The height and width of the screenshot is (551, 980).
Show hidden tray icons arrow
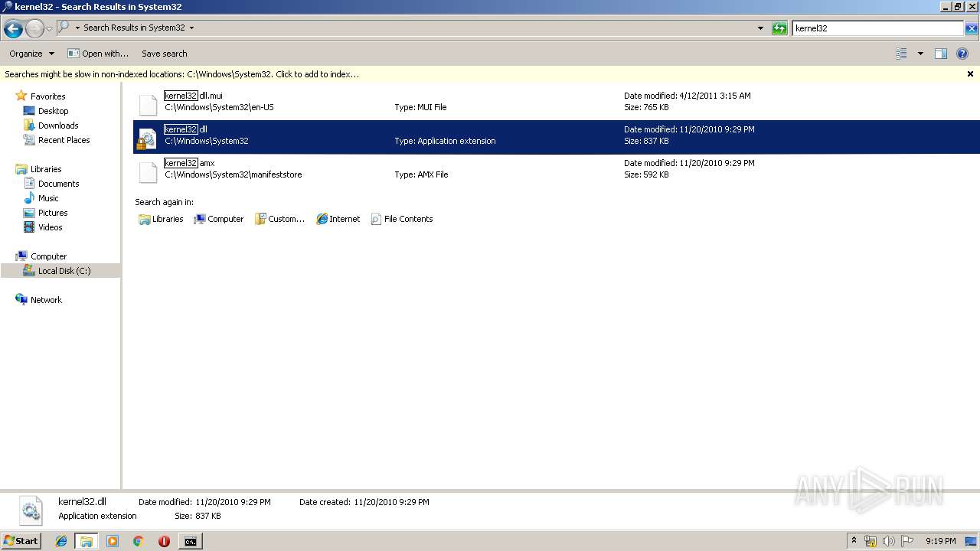coord(854,541)
